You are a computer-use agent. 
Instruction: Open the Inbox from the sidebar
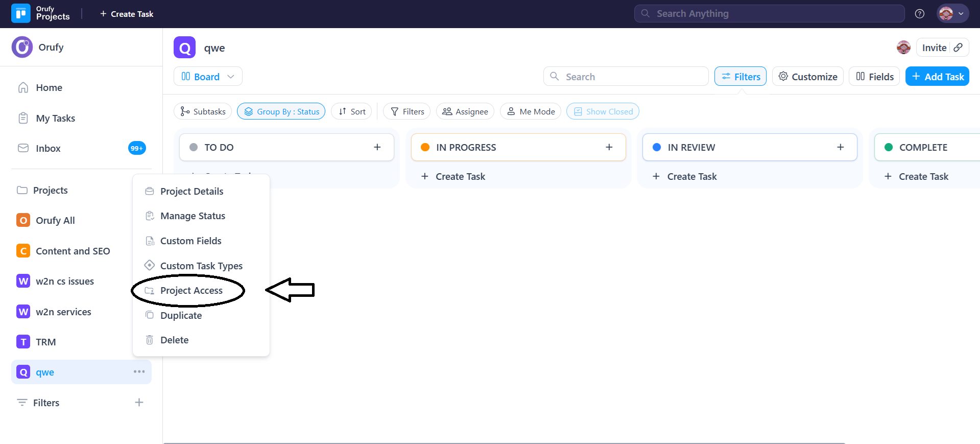[x=48, y=148]
